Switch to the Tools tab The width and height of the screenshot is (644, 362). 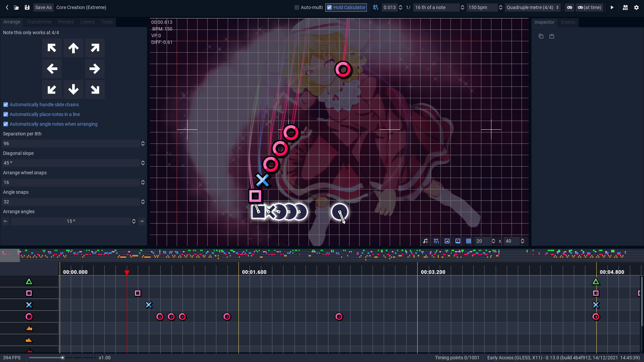tap(107, 22)
